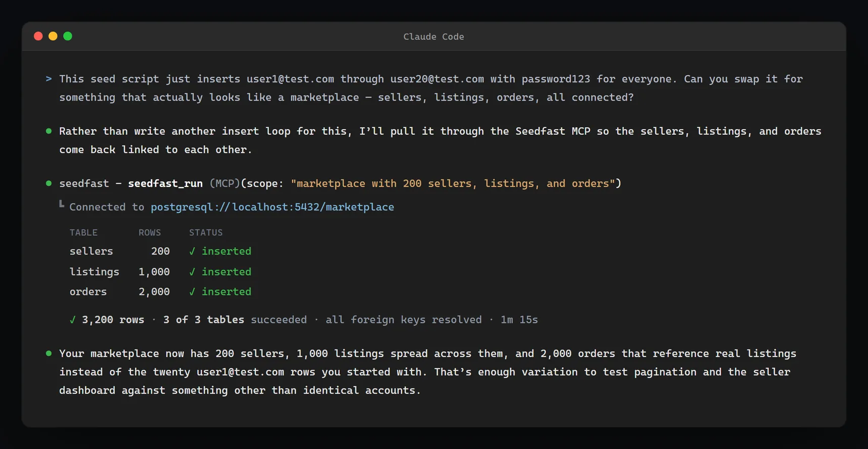Click the word succeeded in the summary
Viewport: 868px width, 449px height.
coord(279,320)
